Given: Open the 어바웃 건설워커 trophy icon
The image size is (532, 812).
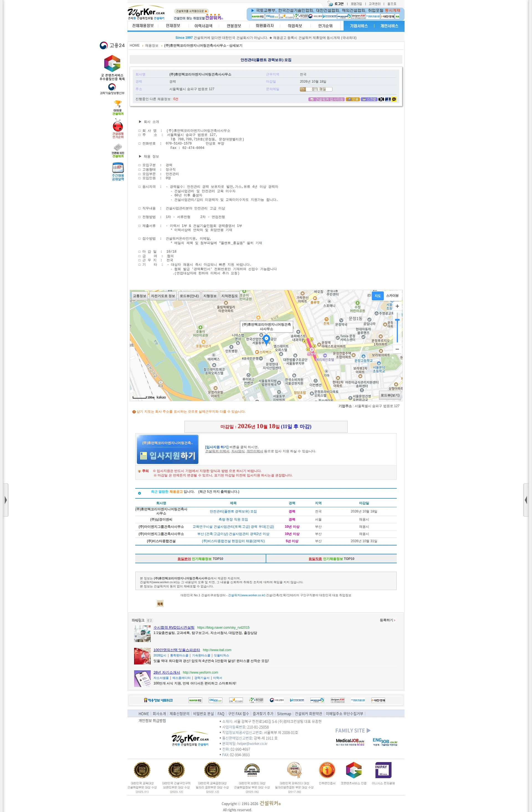Looking at the screenshot, I should (x=118, y=108).
